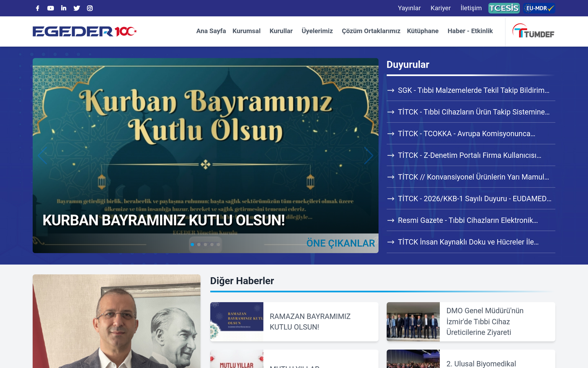This screenshot has width=588, height=368.
Task: Open TİTCK Konvansiyonel Ürünlerin announcement
Action: [471, 177]
